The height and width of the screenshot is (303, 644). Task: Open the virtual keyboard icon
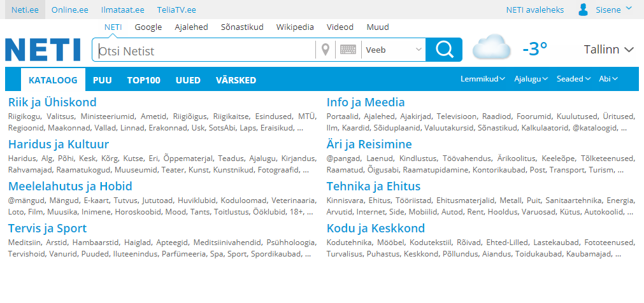coord(348,50)
